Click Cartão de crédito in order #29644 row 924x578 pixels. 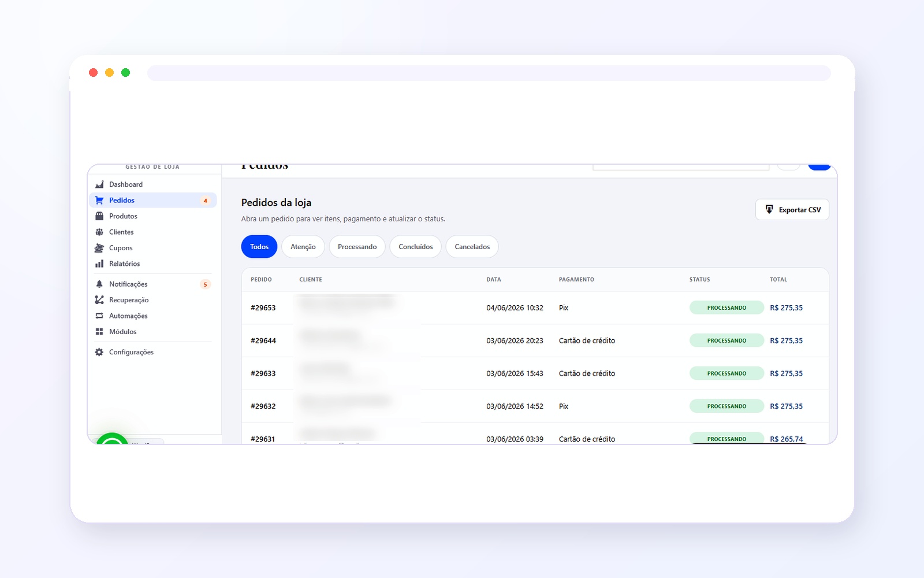click(x=587, y=341)
